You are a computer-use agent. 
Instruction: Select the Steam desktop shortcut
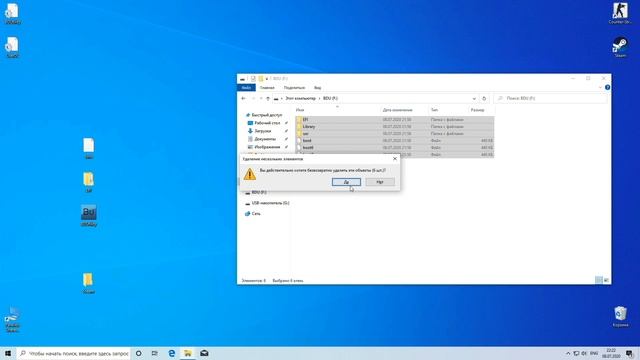click(620, 47)
